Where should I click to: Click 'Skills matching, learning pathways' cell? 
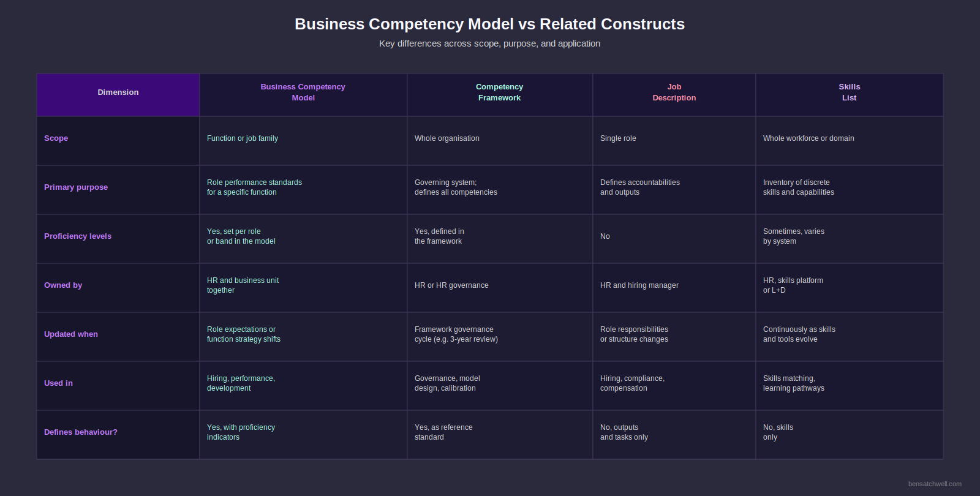click(x=850, y=386)
